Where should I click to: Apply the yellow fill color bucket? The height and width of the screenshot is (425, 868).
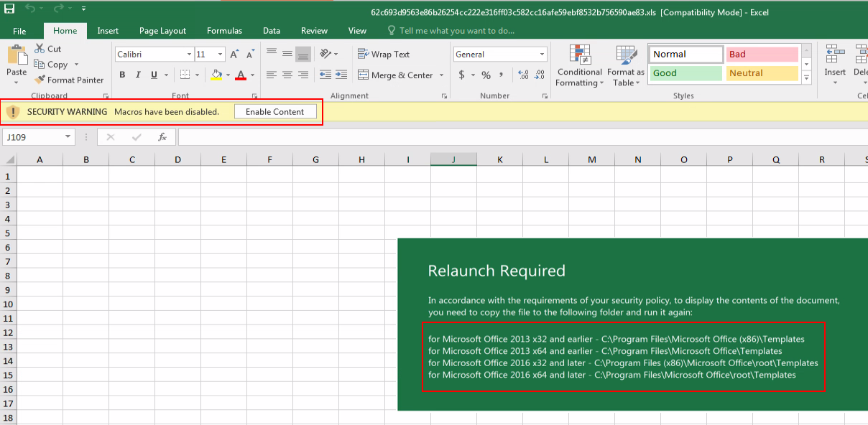(217, 75)
